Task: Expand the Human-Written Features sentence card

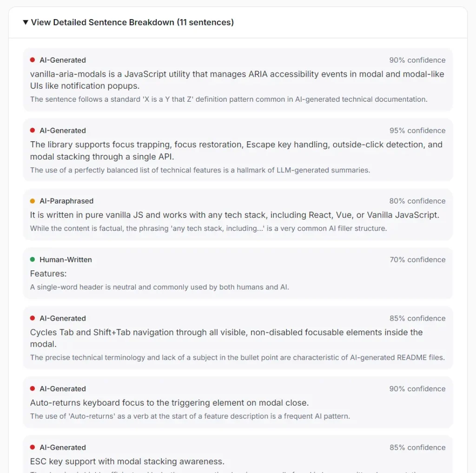Action: [238, 273]
